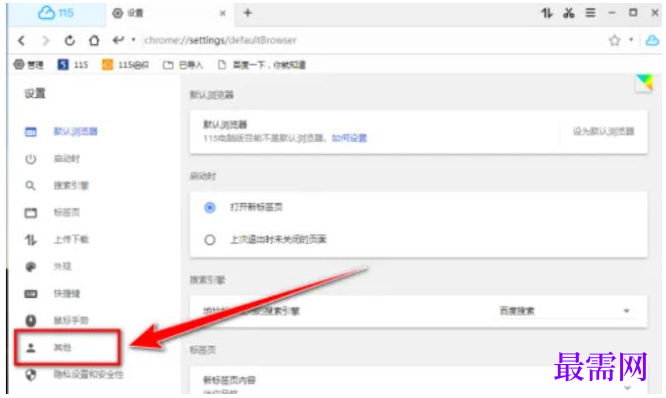Select 鼠标手势 in settings sidebar
The image size is (666, 398).
point(71,320)
